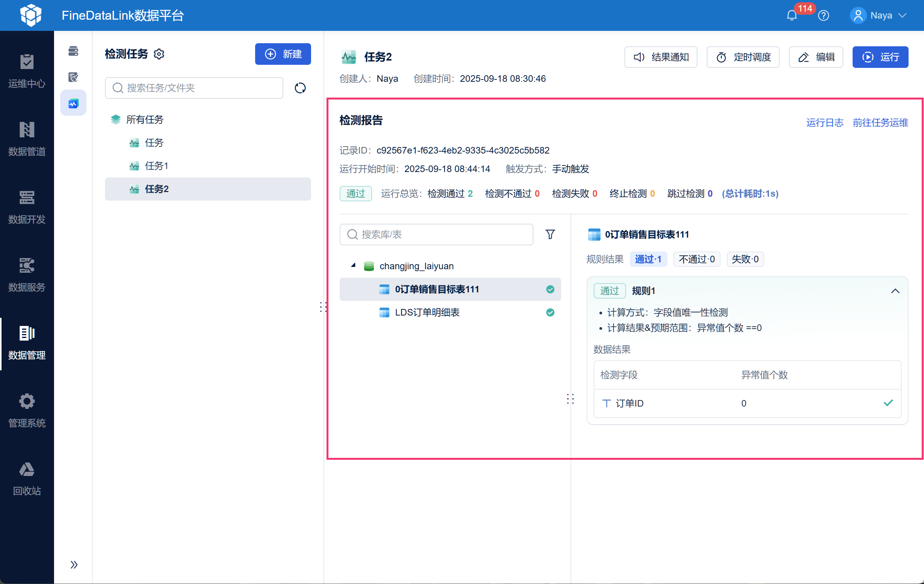
Task: Open 运维中心 in the sidebar
Action: (x=27, y=71)
